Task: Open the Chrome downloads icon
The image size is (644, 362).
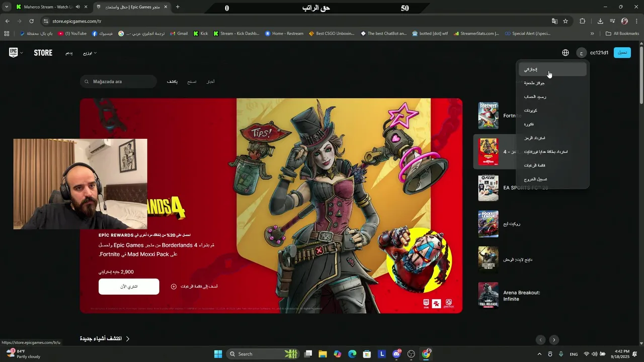Action: click(600, 21)
